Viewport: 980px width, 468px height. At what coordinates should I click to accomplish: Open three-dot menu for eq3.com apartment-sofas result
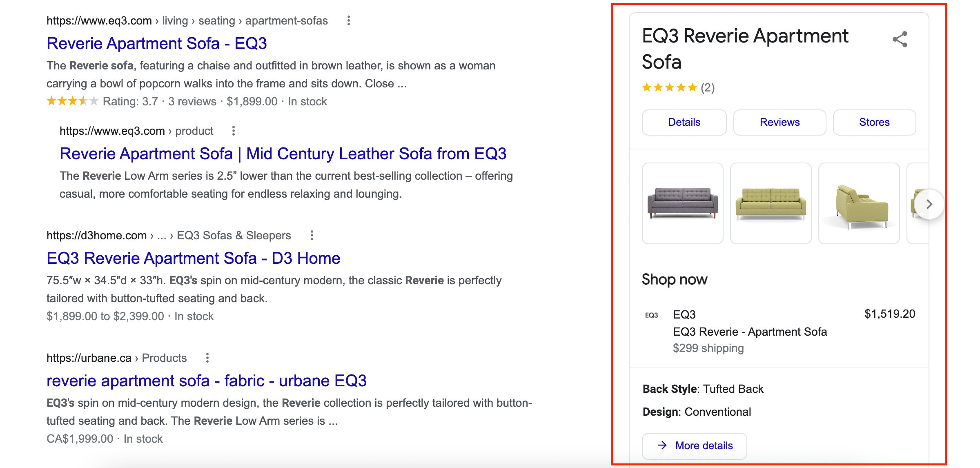(x=348, y=20)
